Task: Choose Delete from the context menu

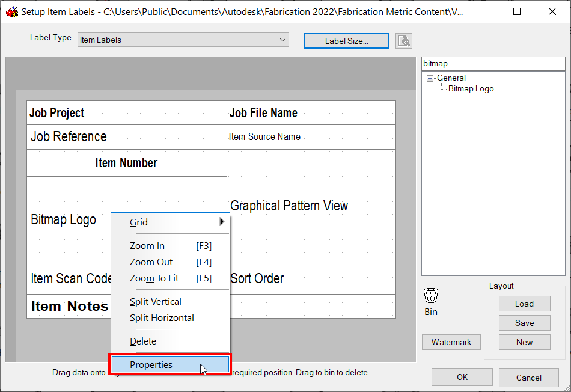Action: [142, 341]
